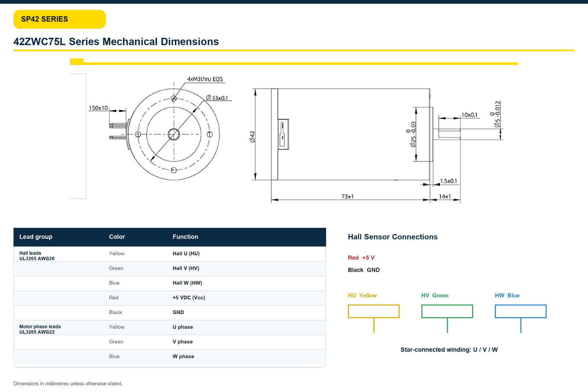Click the 4xM3thru EQS annotation
The image size is (588, 392).
[205, 79]
